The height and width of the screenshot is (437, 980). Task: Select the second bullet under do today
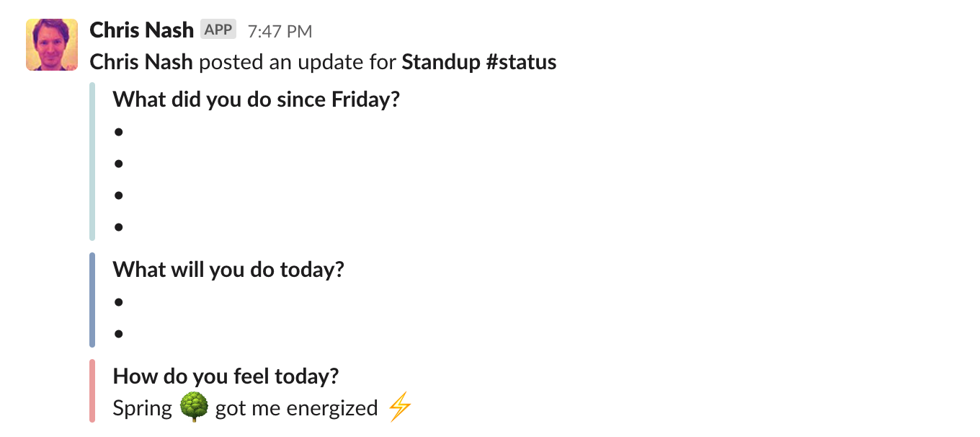click(x=119, y=334)
